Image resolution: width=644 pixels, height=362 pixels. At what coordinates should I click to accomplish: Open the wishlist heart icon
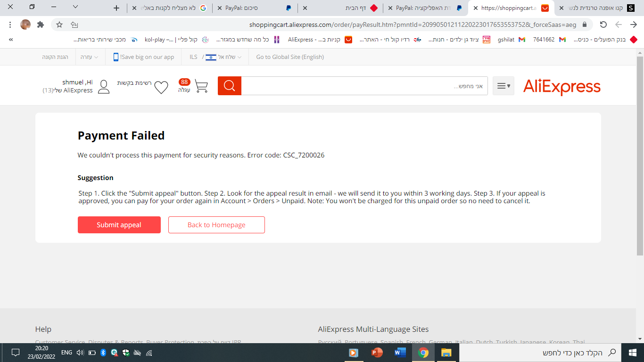pyautogui.click(x=161, y=87)
